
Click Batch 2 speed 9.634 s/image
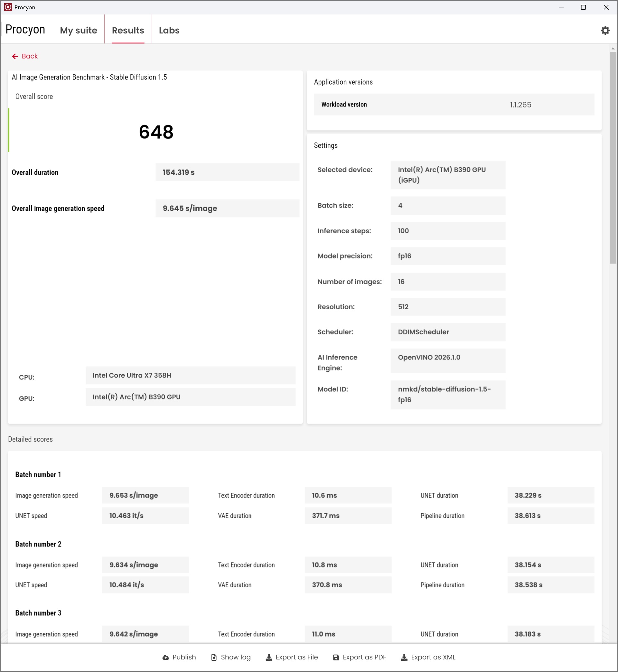point(145,565)
